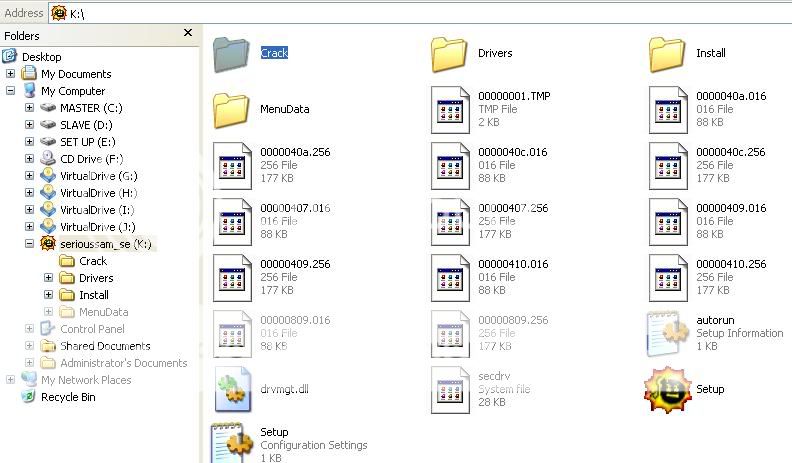Select the 00000410.016 file icon
This screenshot has width=792, height=463.
click(450, 278)
